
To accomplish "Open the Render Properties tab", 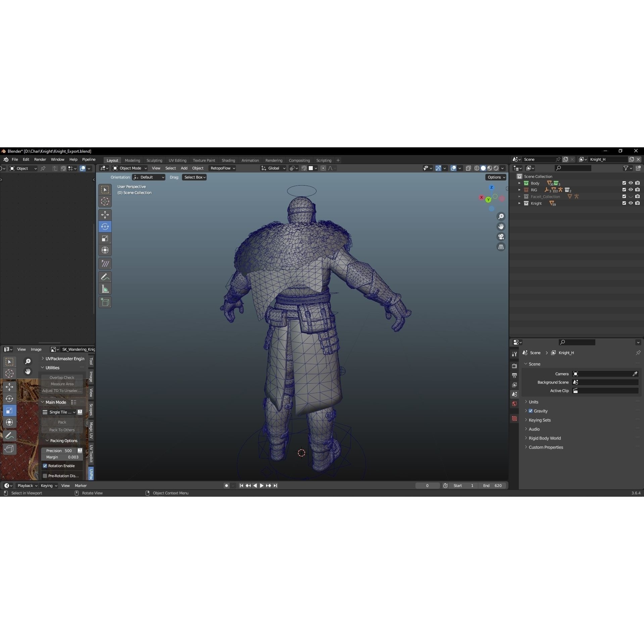I will click(514, 365).
